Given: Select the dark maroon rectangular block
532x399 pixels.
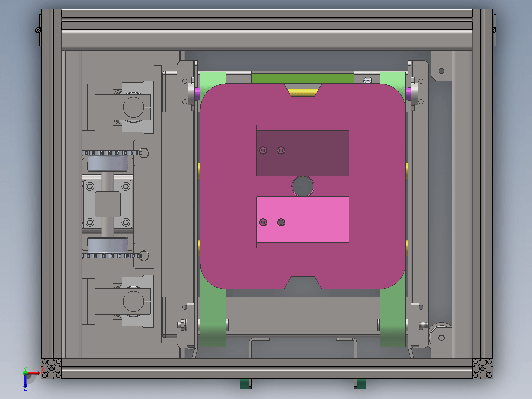Looking at the screenshot, I should 303,153.
